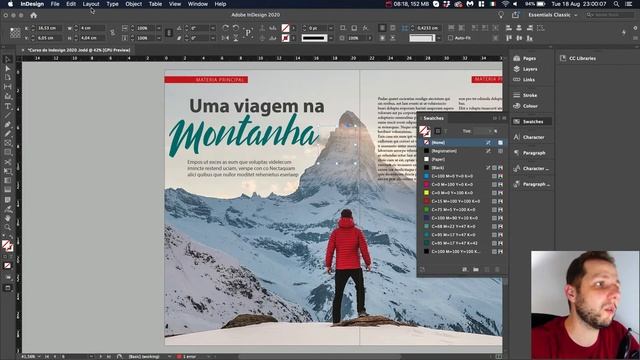640x360 pixels.
Task: Open the Essentials Classic workspace dropdown
Action: tap(553, 15)
